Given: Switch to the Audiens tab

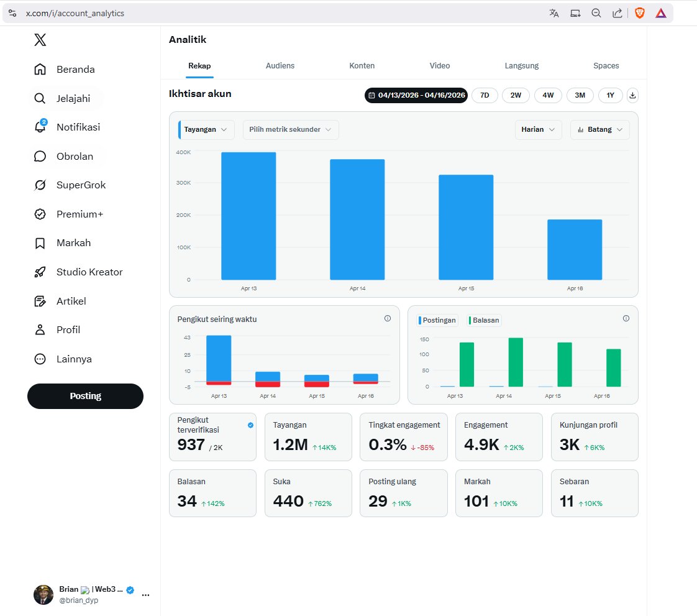Looking at the screenshot, I should pyautogui.click(x=280, y=66).
